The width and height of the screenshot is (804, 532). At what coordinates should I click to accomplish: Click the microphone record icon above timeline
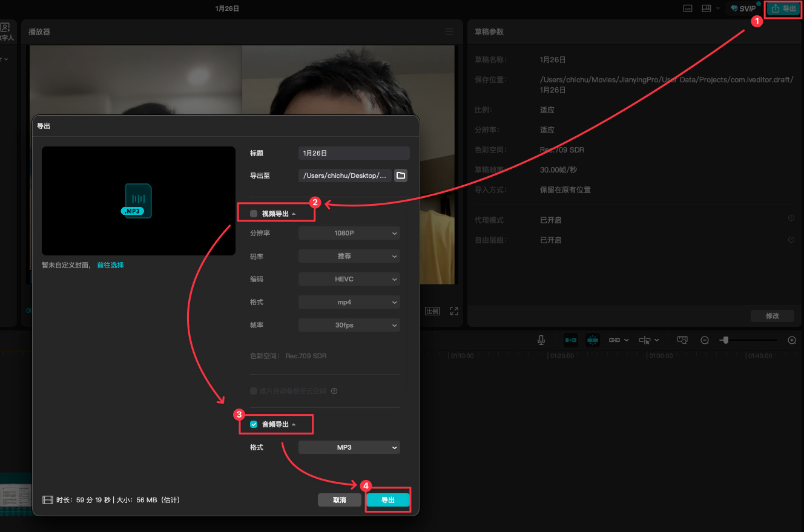(x=541, y=340)
